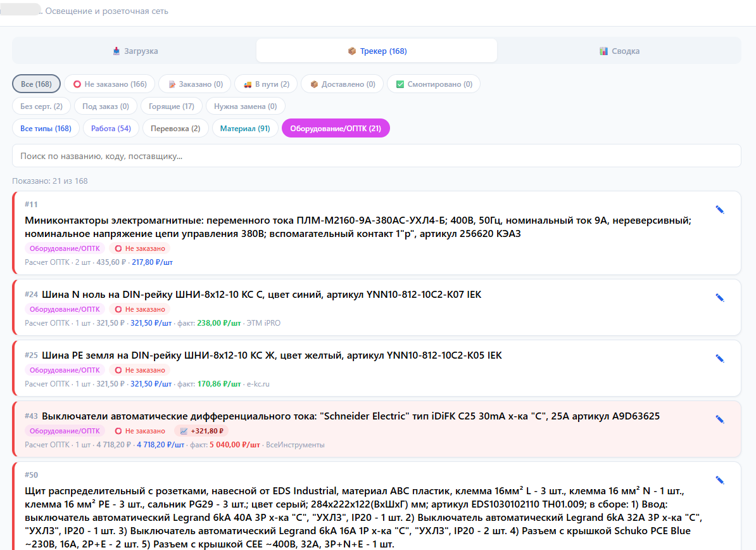Click the Щит распределительный item description
The height and width of the screenshot is (550, 756).
point(363,518)
